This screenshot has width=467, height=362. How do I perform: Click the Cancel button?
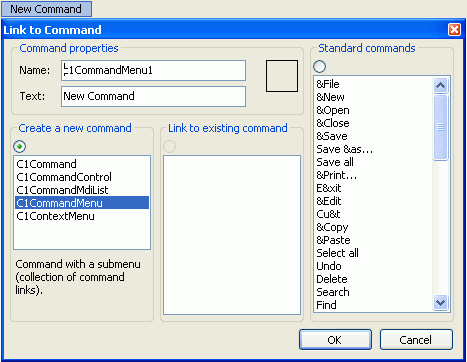[416, 340]
